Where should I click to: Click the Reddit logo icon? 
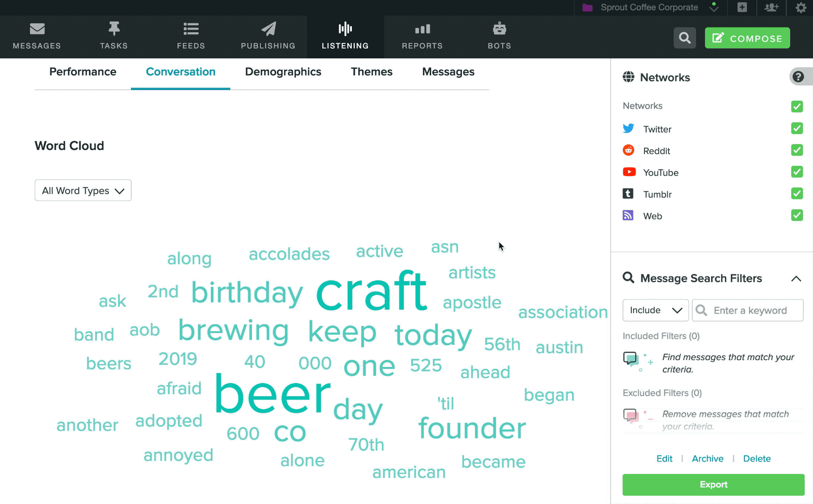(x=628, y=150)
